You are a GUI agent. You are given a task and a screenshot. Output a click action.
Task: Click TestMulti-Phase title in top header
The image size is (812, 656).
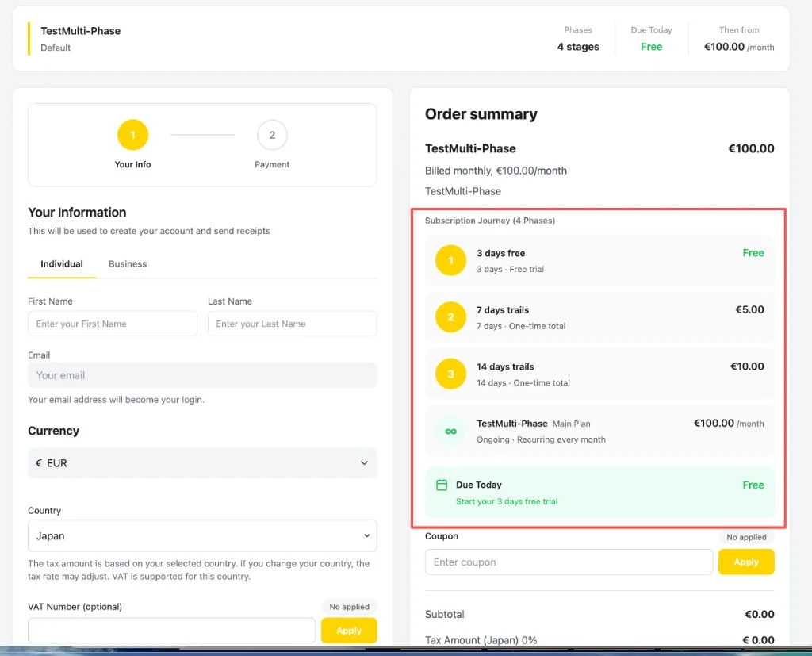pos(80,31)
